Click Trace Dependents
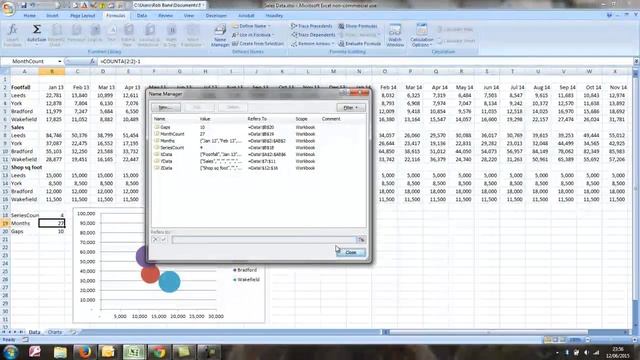The image size is (640, 360). tap(313, 35)
